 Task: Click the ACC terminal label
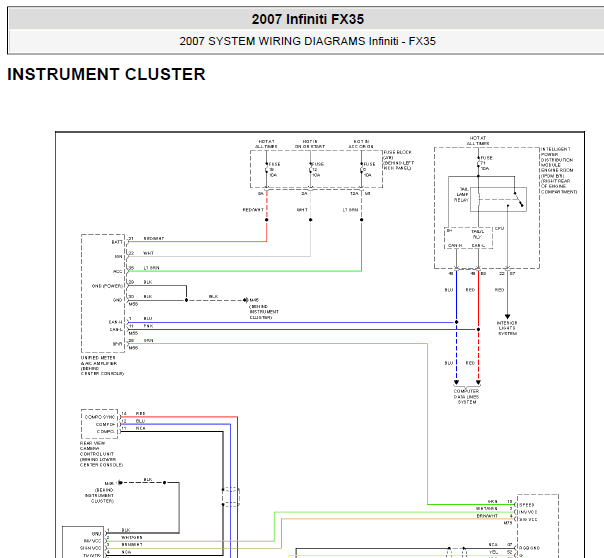(x=117, y=271)
